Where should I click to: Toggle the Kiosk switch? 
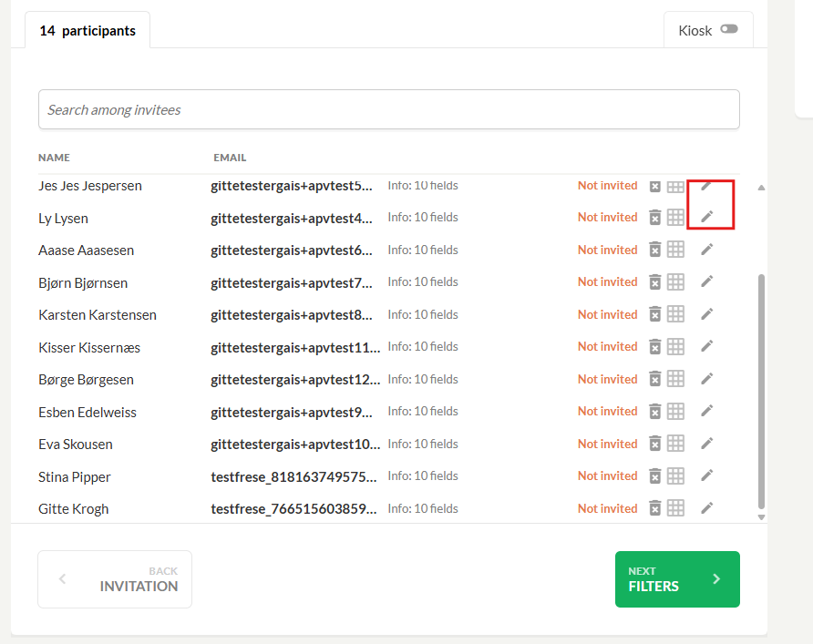click(x=729, y=29)
